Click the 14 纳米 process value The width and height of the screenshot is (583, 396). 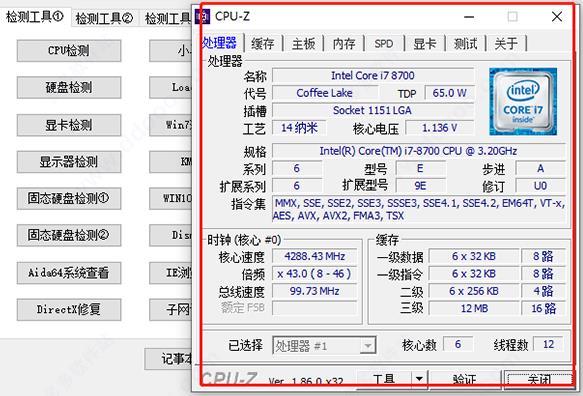click(299, 128)
